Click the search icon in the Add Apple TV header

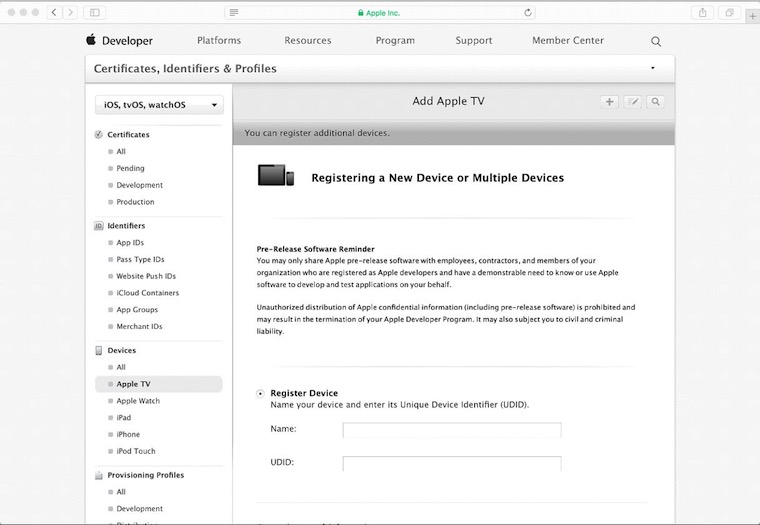(655, 102)
